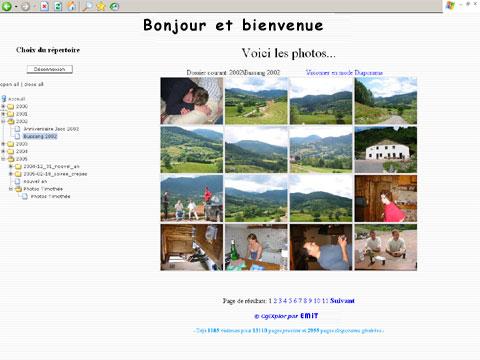Expand the soiree_crepes subfolder node
The height and width of the screenshot is (360, 480).
coord(11,174)
